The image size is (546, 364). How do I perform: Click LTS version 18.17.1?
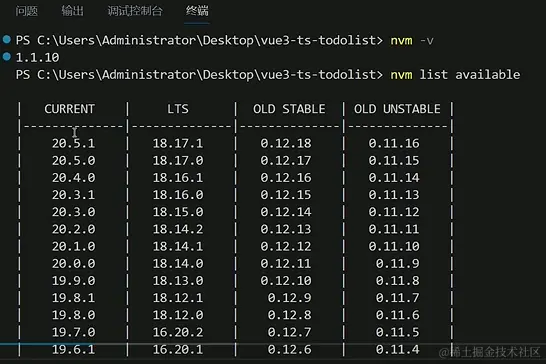coord(178,143)
